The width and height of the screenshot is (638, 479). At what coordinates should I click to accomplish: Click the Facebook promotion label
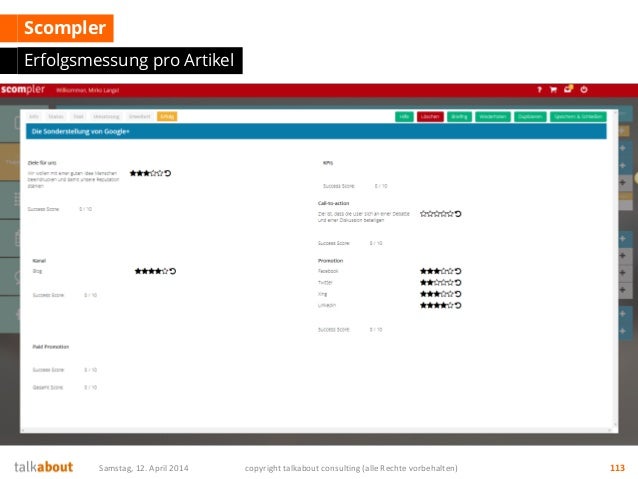coord(328,271)
